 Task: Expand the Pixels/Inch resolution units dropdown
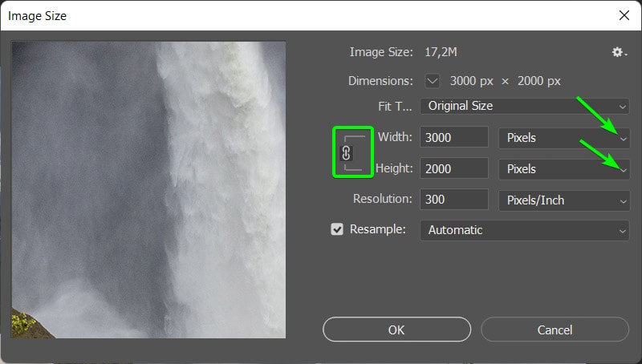click(x=564, y=200)
